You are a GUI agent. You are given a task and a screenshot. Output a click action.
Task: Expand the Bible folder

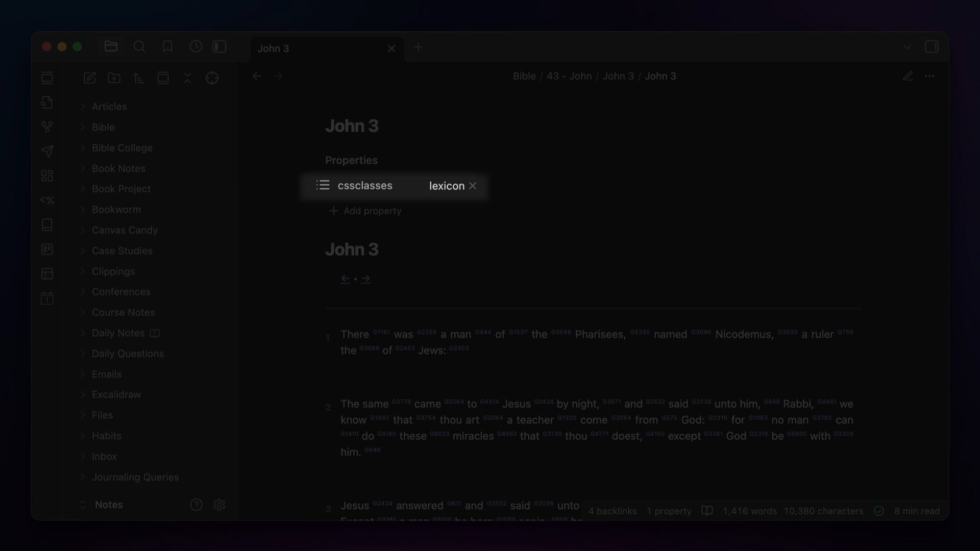103,127
